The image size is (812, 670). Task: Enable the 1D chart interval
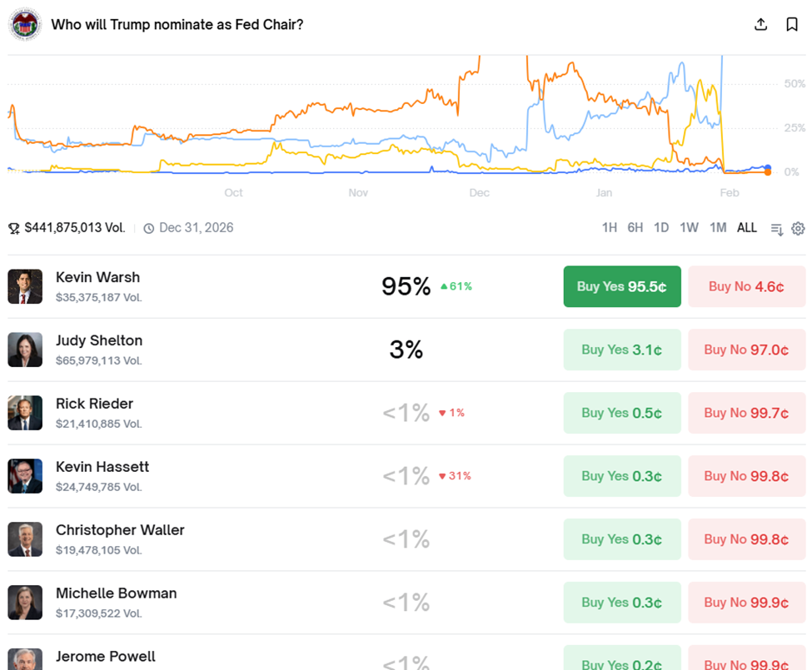coord(661,227)
